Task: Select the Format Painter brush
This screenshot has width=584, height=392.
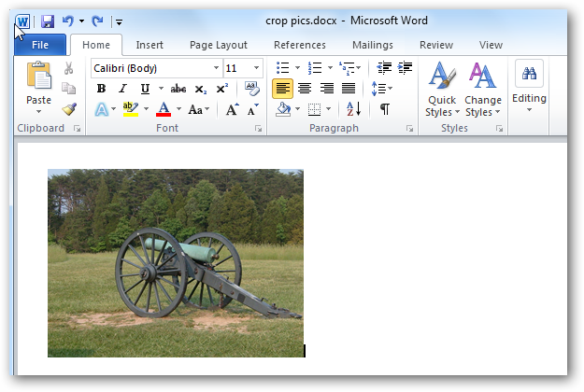Action: click(69, 109)
